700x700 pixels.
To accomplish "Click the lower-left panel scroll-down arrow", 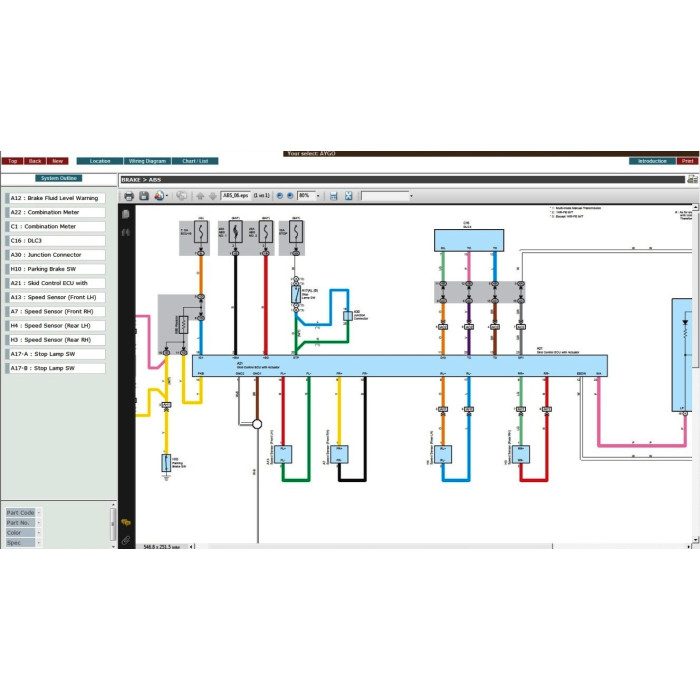I will (x=113, y=546).
